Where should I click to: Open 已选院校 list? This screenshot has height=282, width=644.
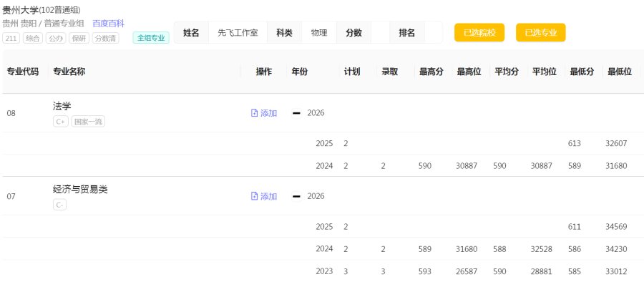click(479, 33)
